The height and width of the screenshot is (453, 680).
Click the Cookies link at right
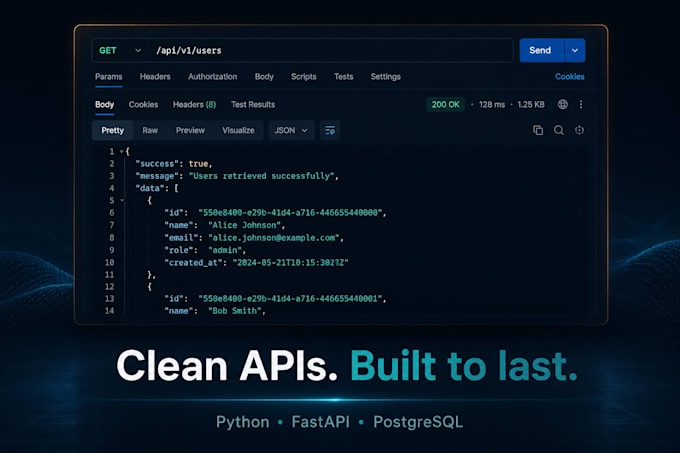[x=569, y=77]
